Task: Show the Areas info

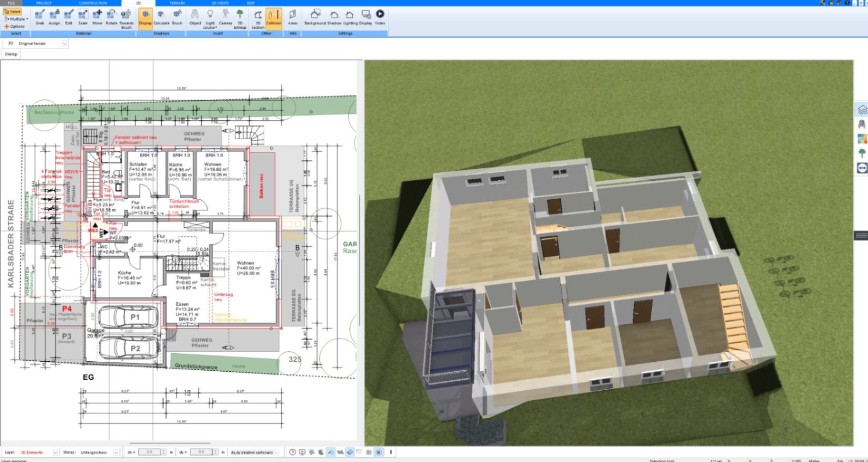Action: [293, 17]
